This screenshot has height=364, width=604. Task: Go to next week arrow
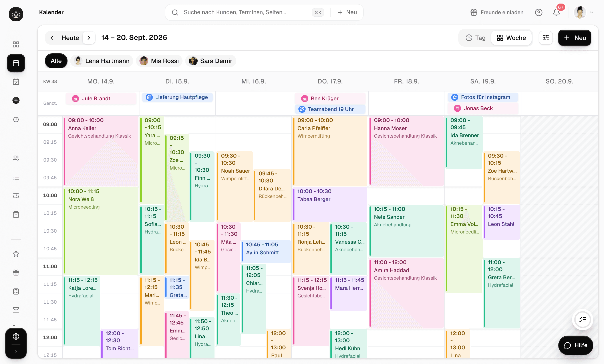pos(89,38)
